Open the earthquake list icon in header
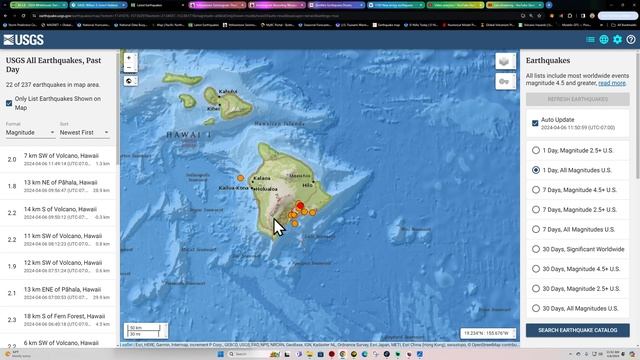Viewport: 640px width, 360px height. tap(590, 40)
